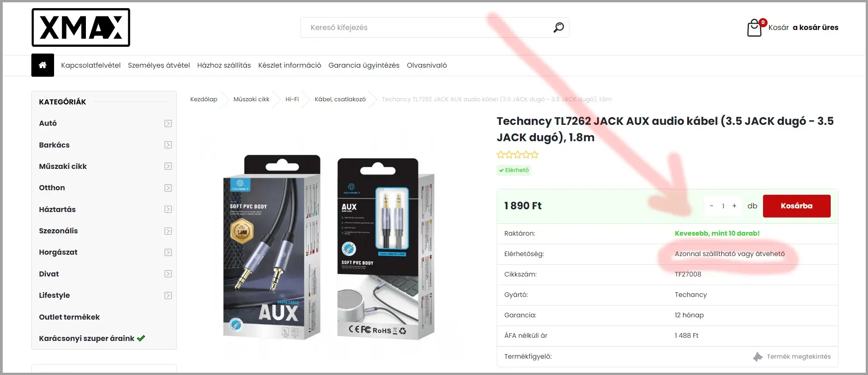Increase quantity with the plus sign
Image resolution: width=868 pixels, height=375 pixels.
click(734, 206)
